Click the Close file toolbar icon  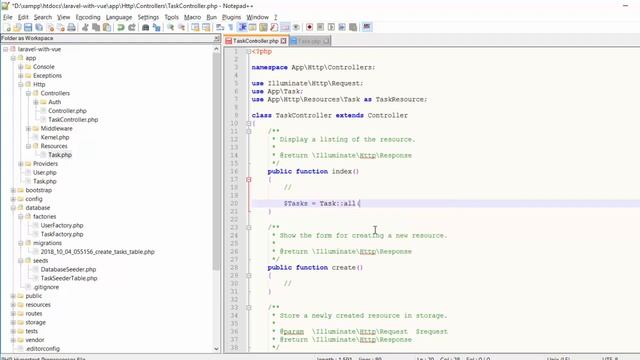[50, 27]
